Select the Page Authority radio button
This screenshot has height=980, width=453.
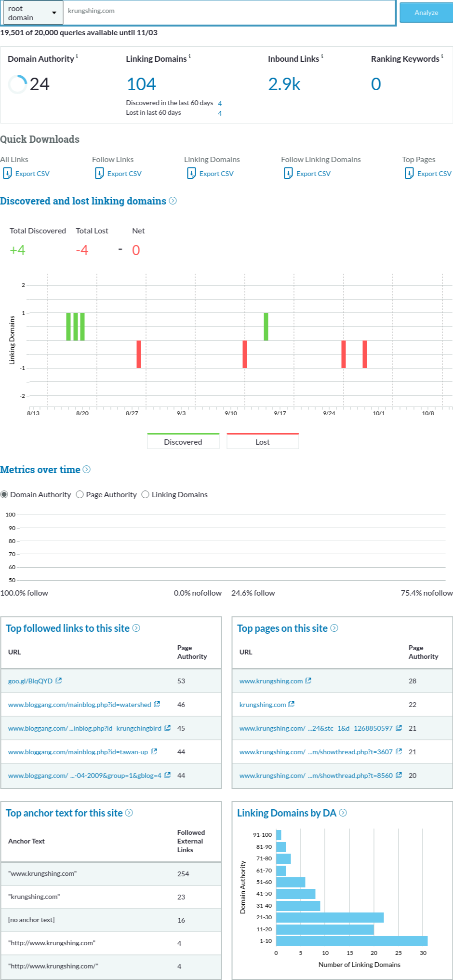[x=80, y=494]
